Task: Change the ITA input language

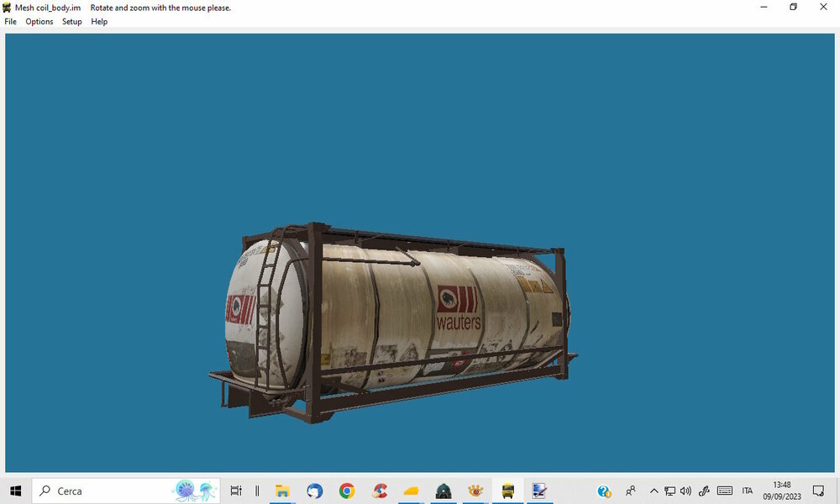Action: click(748, 491)
